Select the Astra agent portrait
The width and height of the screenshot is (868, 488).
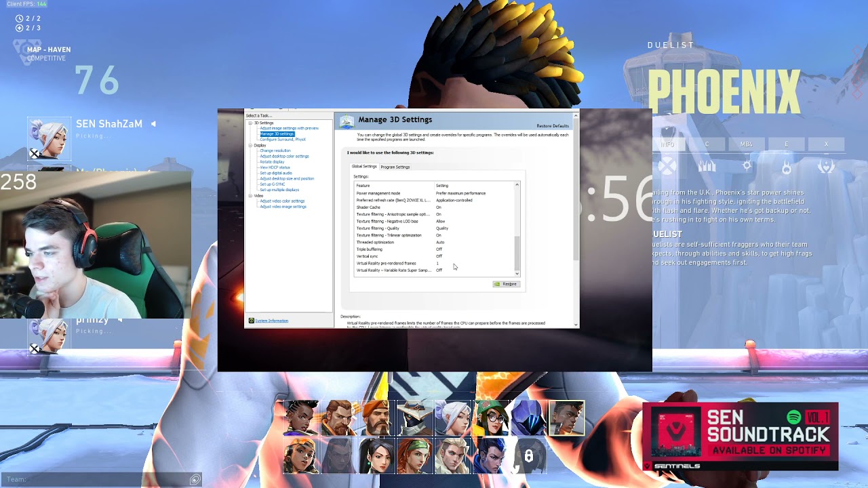[300, 418]
